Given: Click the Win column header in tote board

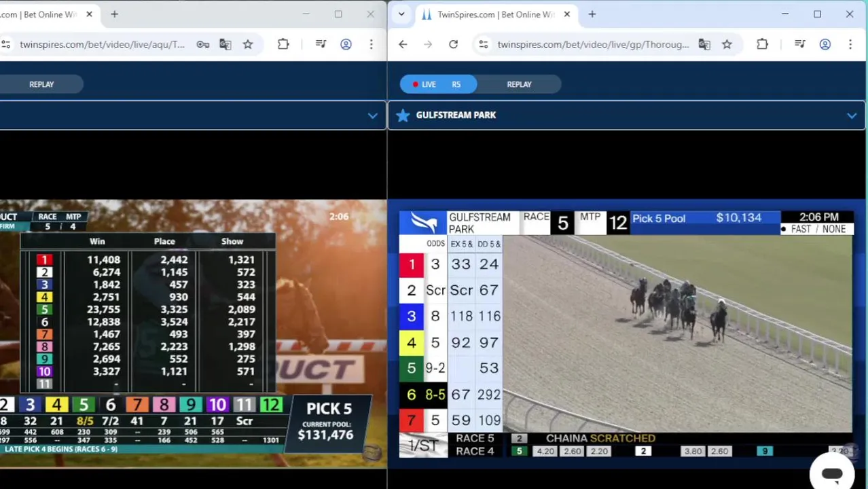Looking at the screenshot, I should coord(97,241).
